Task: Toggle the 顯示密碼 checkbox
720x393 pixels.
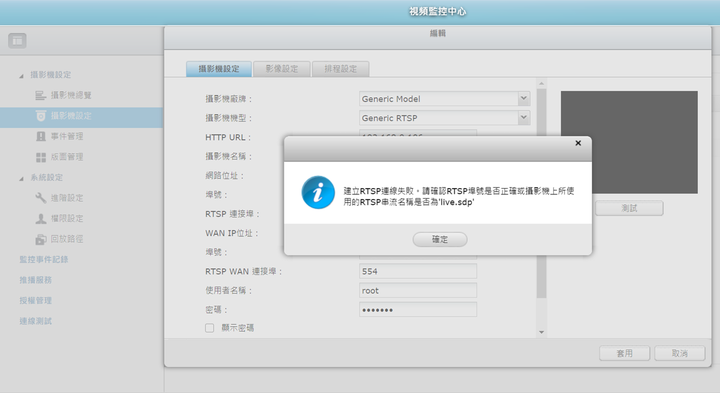Action: 209,328
